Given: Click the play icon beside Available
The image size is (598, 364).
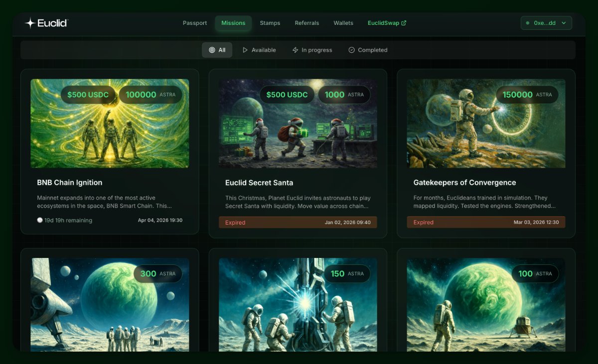Looking at the screenshot, I should coord(245,50).
